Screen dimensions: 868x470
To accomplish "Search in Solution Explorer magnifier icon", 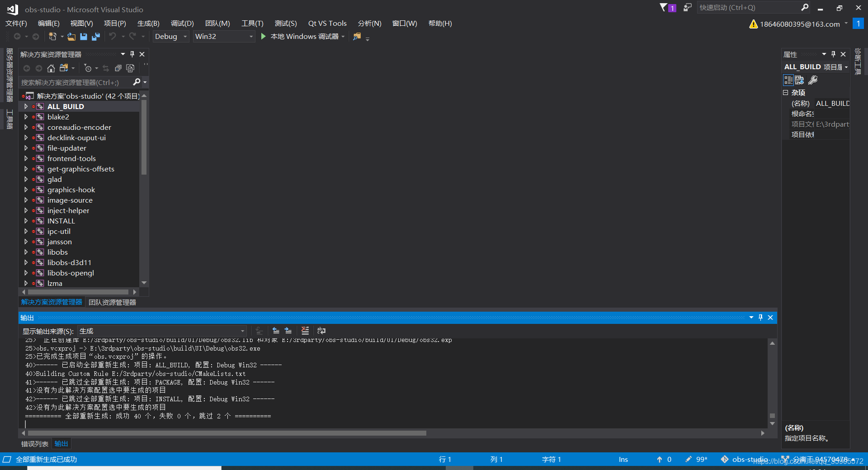I will point(137,82).
